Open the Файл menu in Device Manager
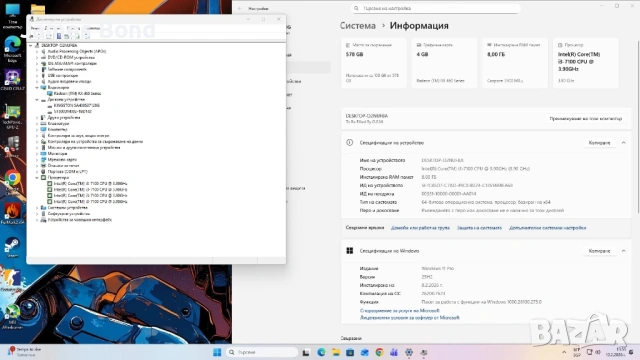Image resolution: width=640 pixels, height=360 pixels. (x=35, y=28)
